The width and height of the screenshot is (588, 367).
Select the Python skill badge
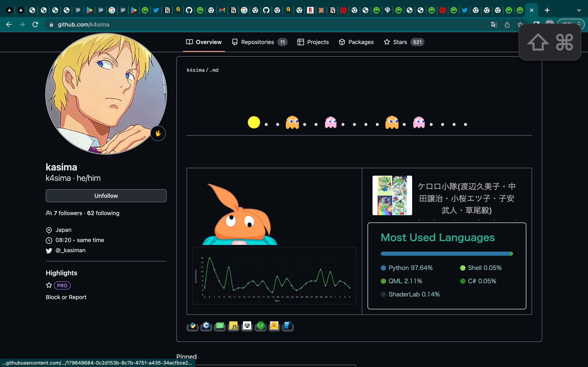[x=192, y=326]
